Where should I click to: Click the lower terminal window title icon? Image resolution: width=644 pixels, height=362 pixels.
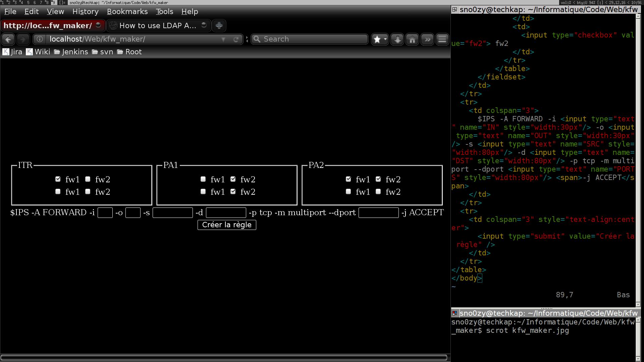454,313
